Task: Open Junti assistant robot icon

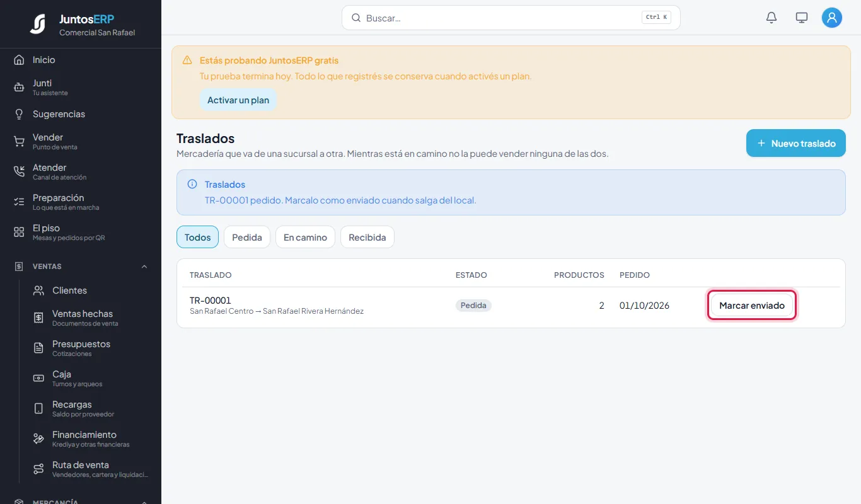Action: coord(19,88)
